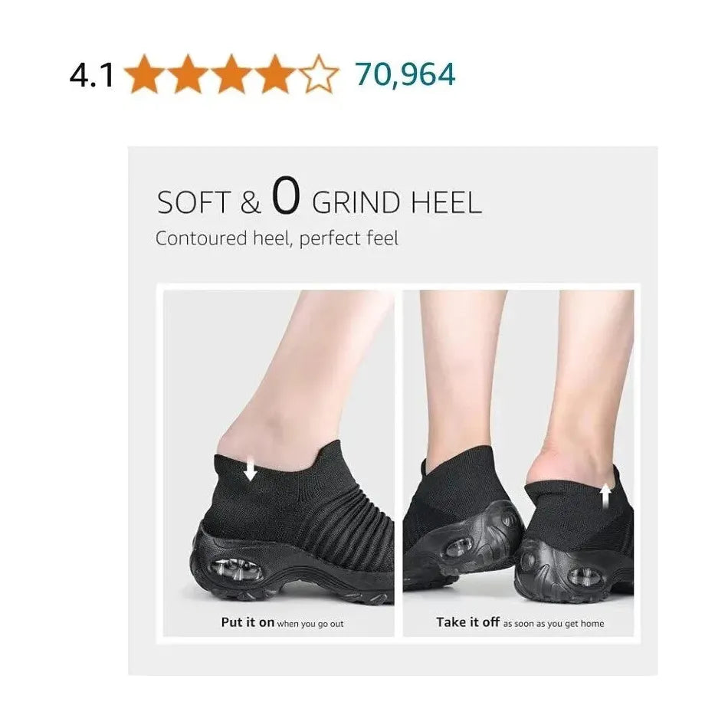728x728 pixels.
Task: Click the large zero in the heading
Action: tap(284, 198)
